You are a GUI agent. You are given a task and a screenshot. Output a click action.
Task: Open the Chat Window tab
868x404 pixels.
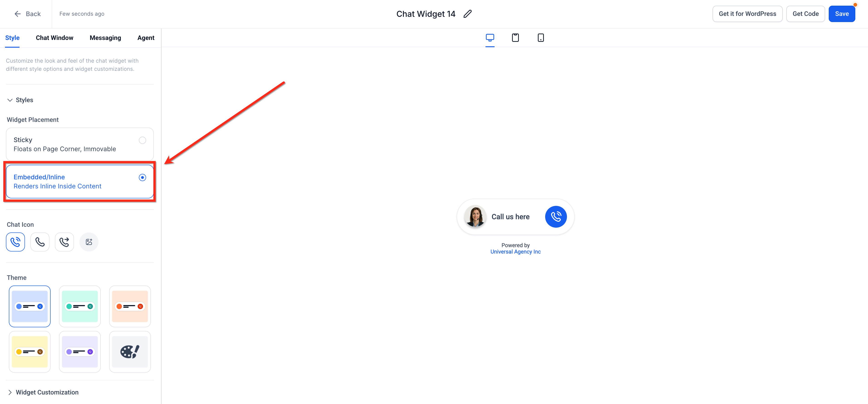pyautogui.click(x=55, y=38)
